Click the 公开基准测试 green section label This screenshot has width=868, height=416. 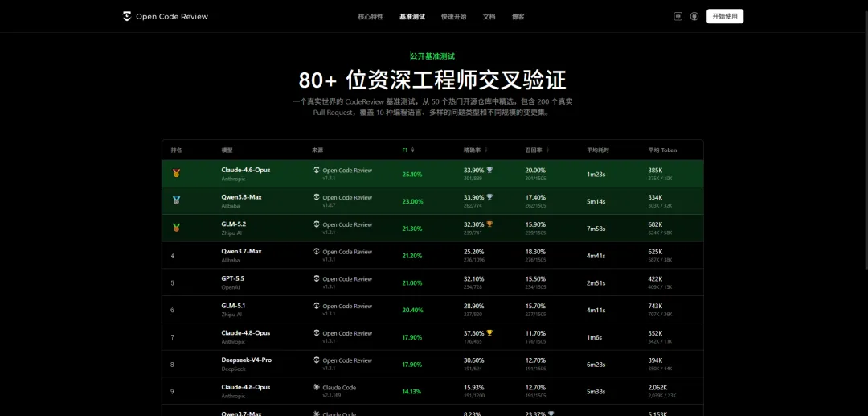tap(432, 56)
